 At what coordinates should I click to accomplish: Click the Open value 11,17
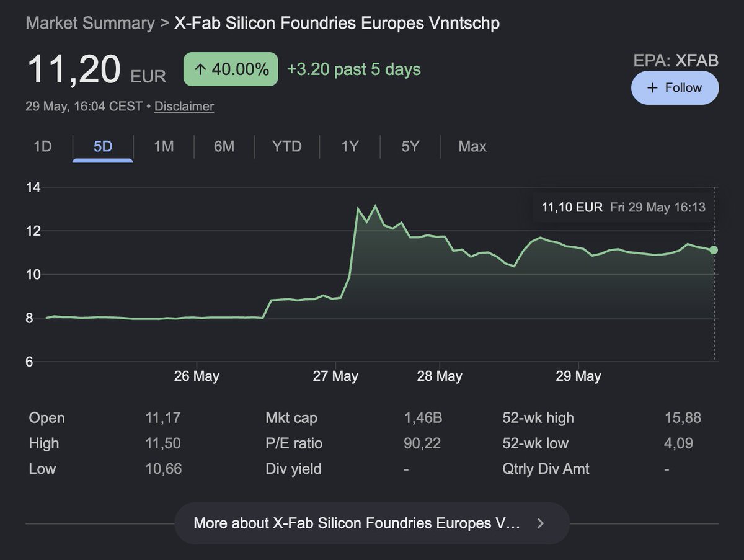click(x=163, y=418)
